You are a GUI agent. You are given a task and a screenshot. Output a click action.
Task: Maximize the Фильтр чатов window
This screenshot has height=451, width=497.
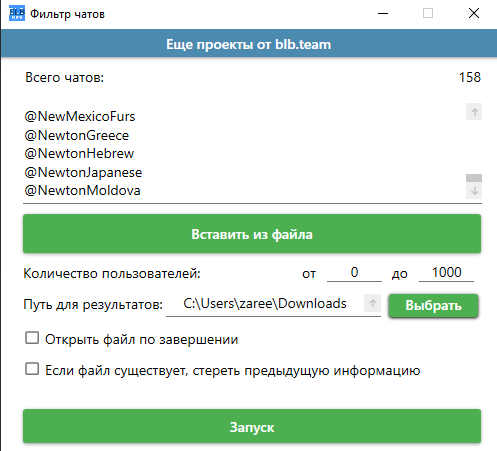pyautogui.click(x=428, y=14)
